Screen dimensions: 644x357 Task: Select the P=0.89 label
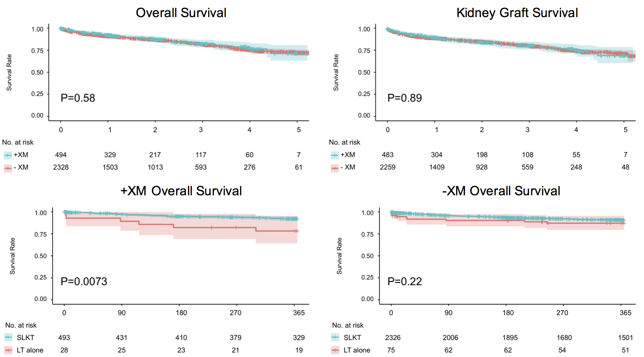(404, 98)
